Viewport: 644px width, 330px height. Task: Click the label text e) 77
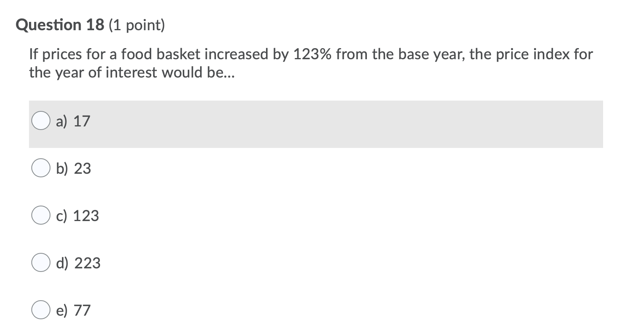[x=74, y=311]
